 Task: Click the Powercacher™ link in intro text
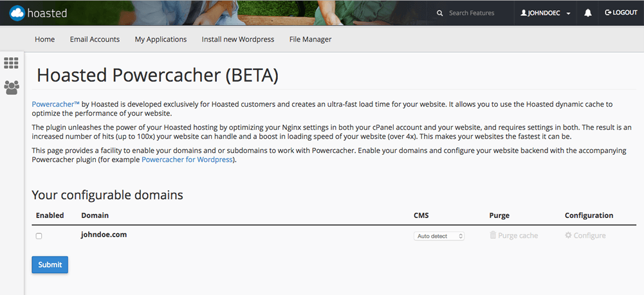click(55, 103)
